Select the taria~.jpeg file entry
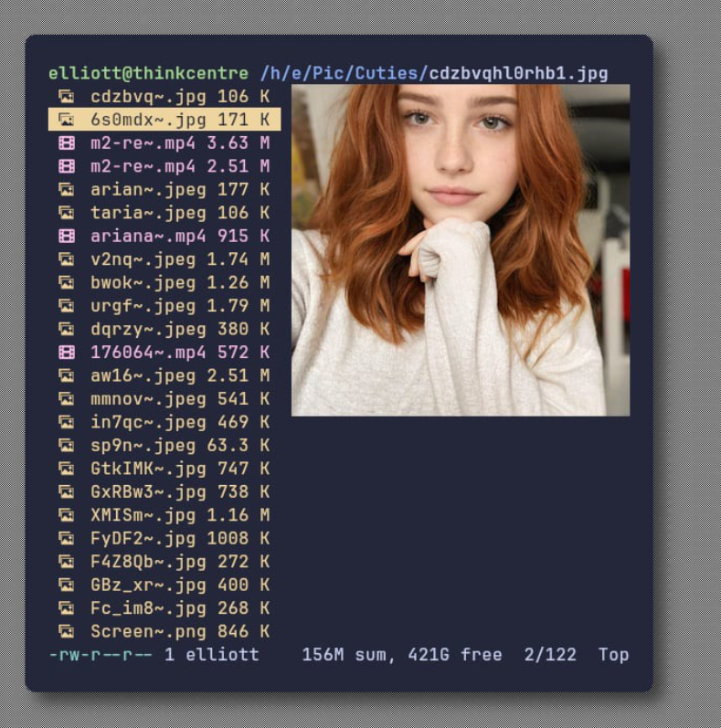This screenshot has height=728, width=721. [164, 213]
